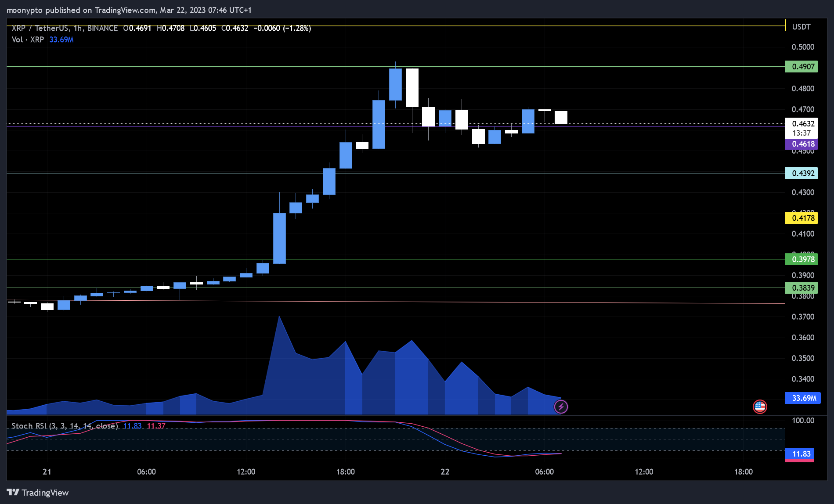Click the 0.4618 purple price label
This screenshot has height=504, width=834.
(802, 144)
